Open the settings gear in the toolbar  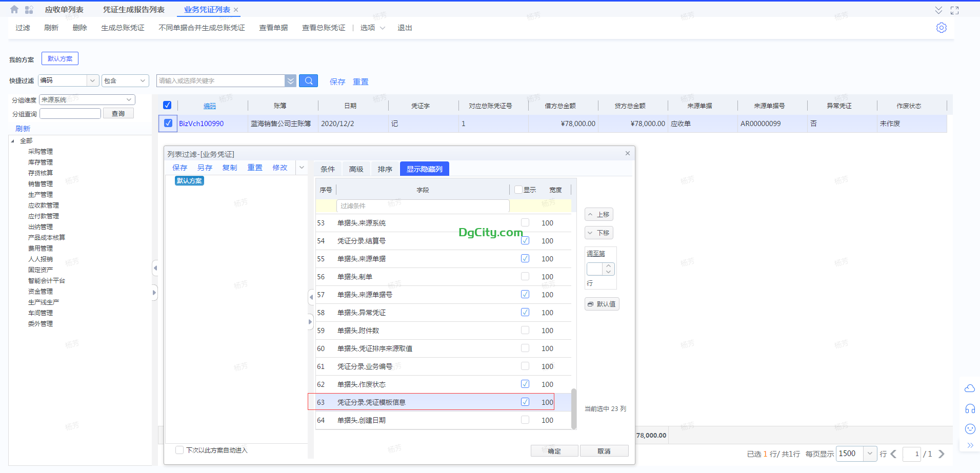(942, 28)
